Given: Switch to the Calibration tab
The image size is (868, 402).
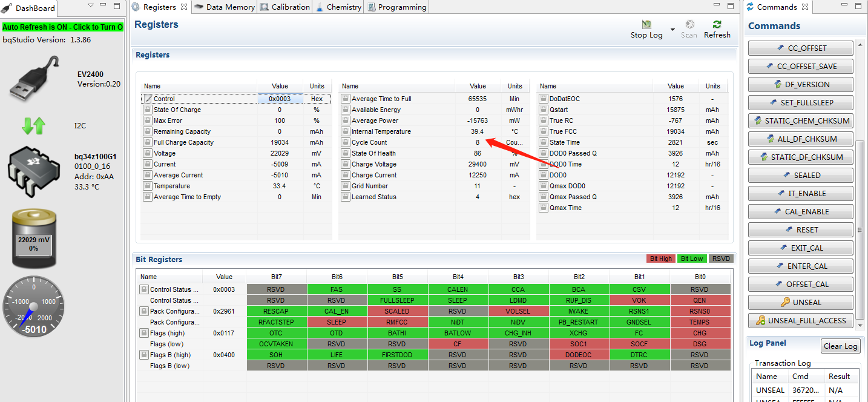Looking at the screenshot, I should (x=285, y=7).
